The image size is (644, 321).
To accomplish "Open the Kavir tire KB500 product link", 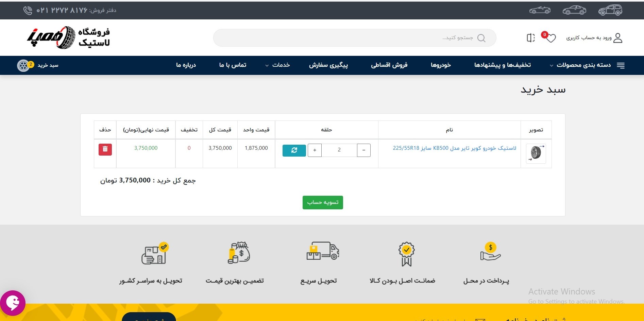I will pyautogui.click(x=454, y=148).
